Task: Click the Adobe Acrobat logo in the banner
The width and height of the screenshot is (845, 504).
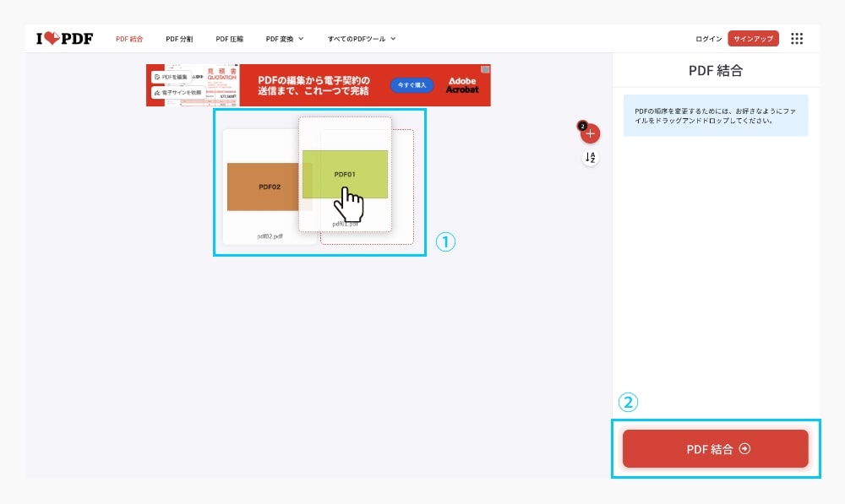Action: [461, 84]
